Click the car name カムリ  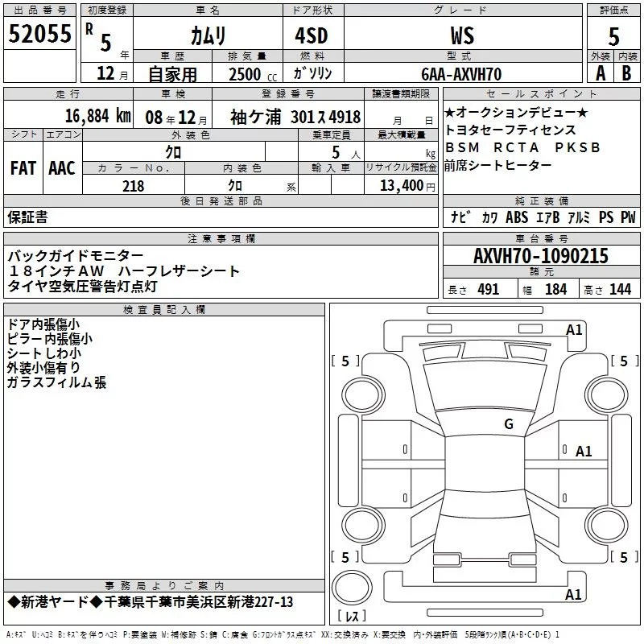(x=207, y=36)
